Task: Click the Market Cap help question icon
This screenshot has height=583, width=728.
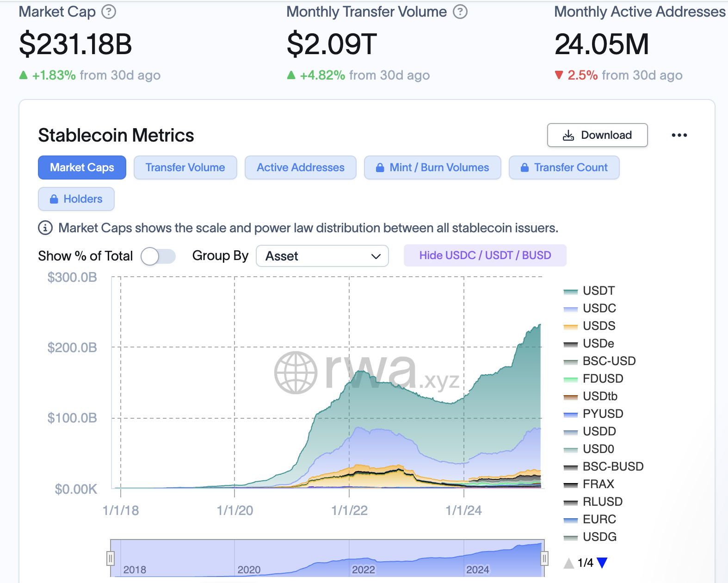Action: pyautogui.click(x=109, y=12)
